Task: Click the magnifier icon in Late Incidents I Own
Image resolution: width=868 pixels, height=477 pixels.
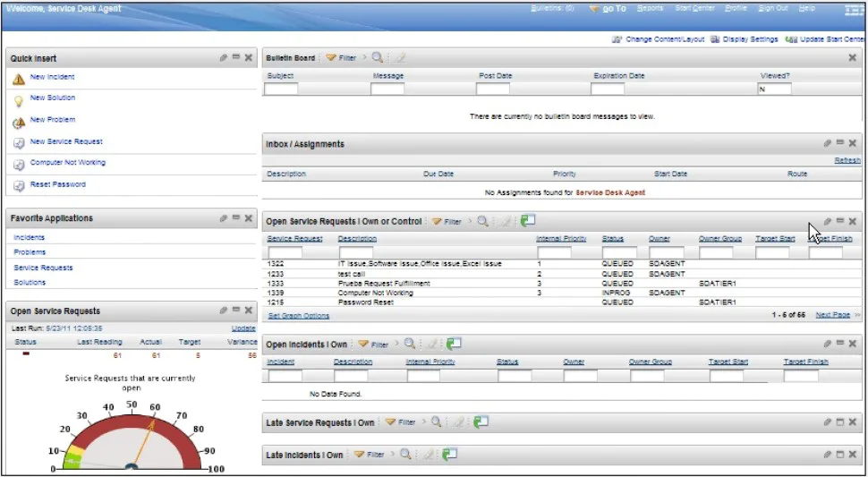Action: [x=405, y=455]
